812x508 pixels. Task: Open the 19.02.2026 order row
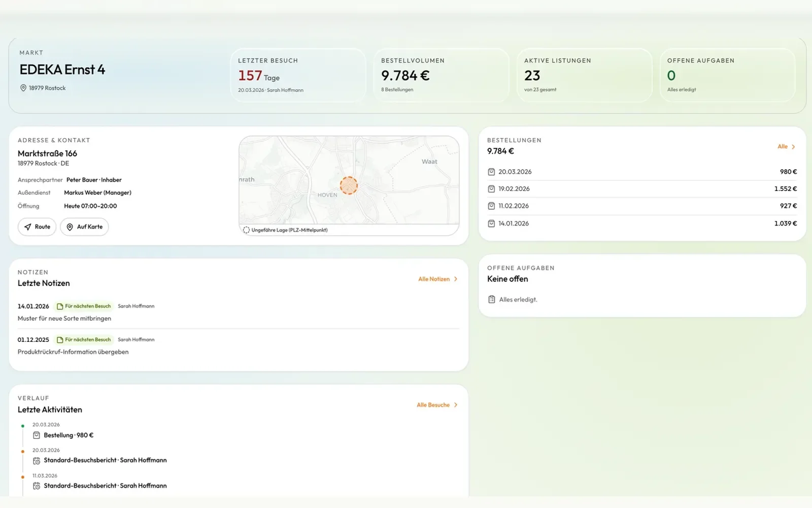tap(642, 189)
